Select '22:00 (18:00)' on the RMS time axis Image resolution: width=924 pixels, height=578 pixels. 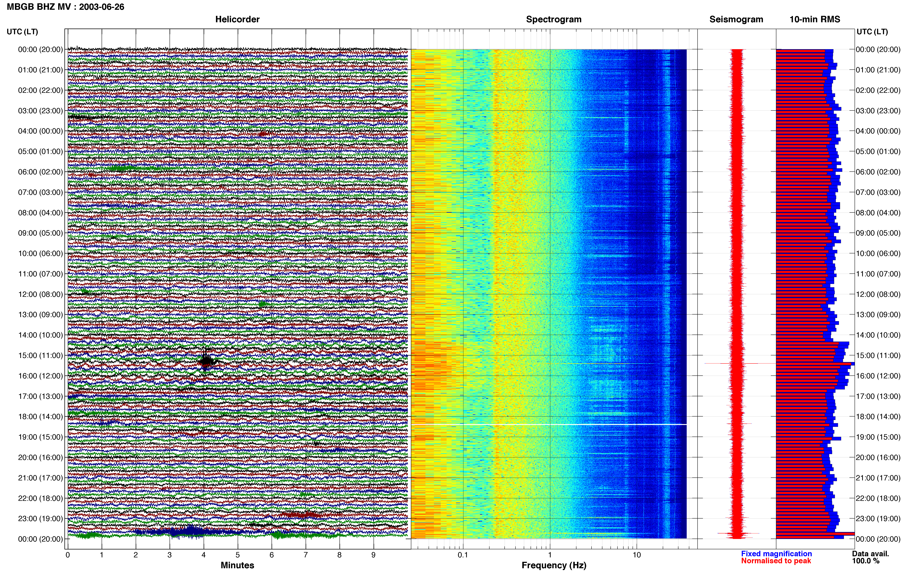click(x=878, y=498)
